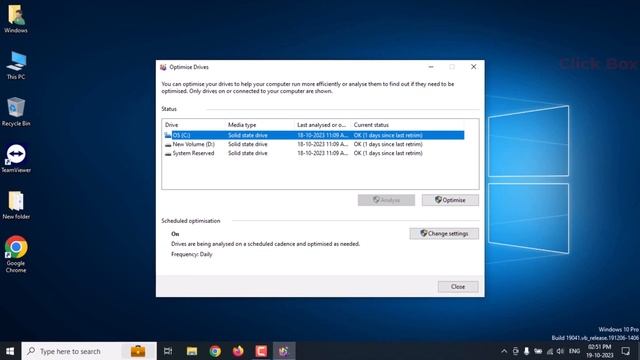The width and height of the screenshot is (640, 360).
Task: Open File Explorer from the taskbar
Action: tap(192, 351)
